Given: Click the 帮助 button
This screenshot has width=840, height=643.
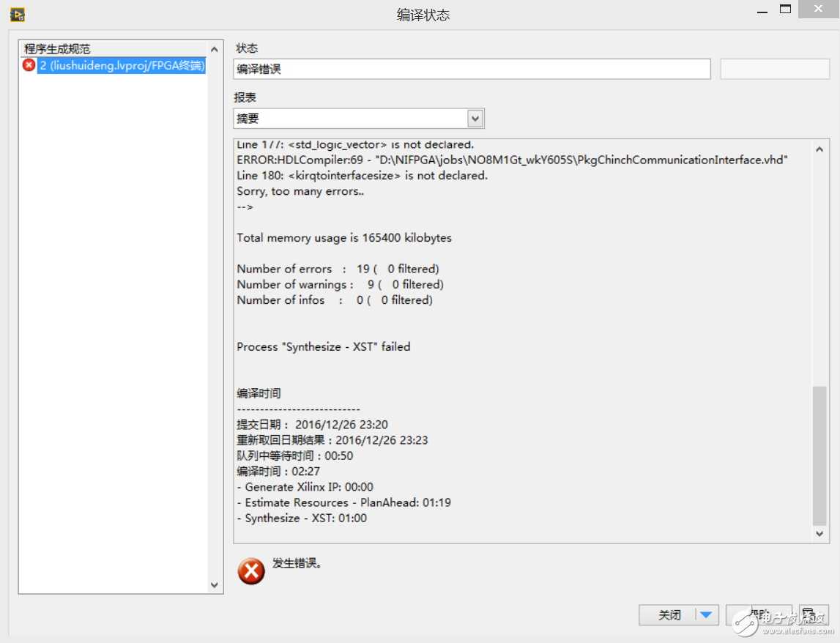Looking at the screenshot, I should [x=759, y=615].
